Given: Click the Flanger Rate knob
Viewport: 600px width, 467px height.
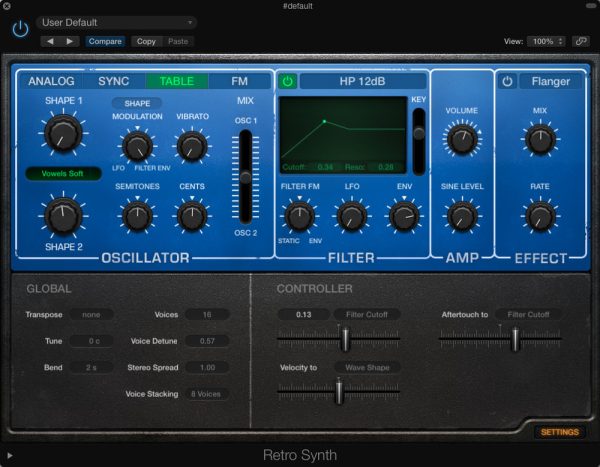Looking at the screenshot, I should [x=540, y=214].
